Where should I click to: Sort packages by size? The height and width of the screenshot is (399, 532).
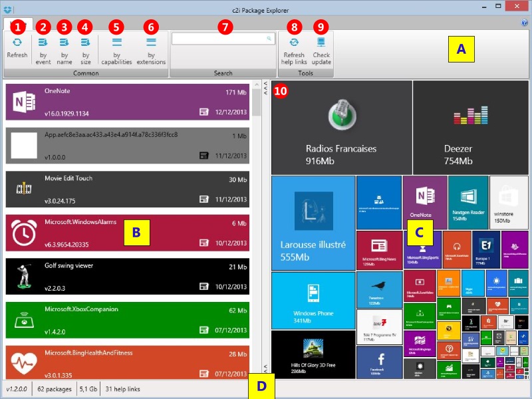click(x=86, y=50)
